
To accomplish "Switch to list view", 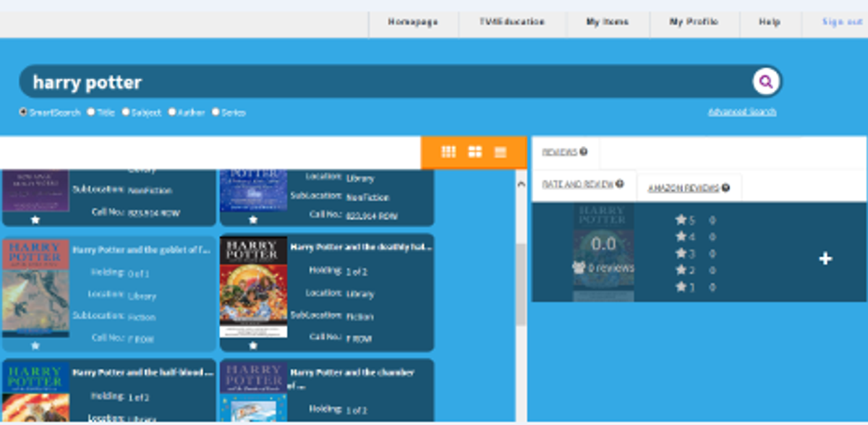I will pos(500,152).
